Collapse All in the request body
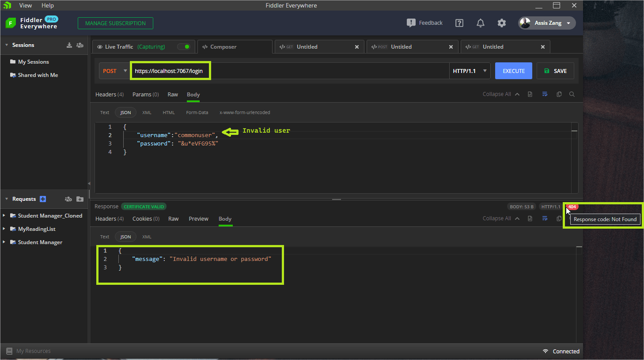 (x=501, y=94)
